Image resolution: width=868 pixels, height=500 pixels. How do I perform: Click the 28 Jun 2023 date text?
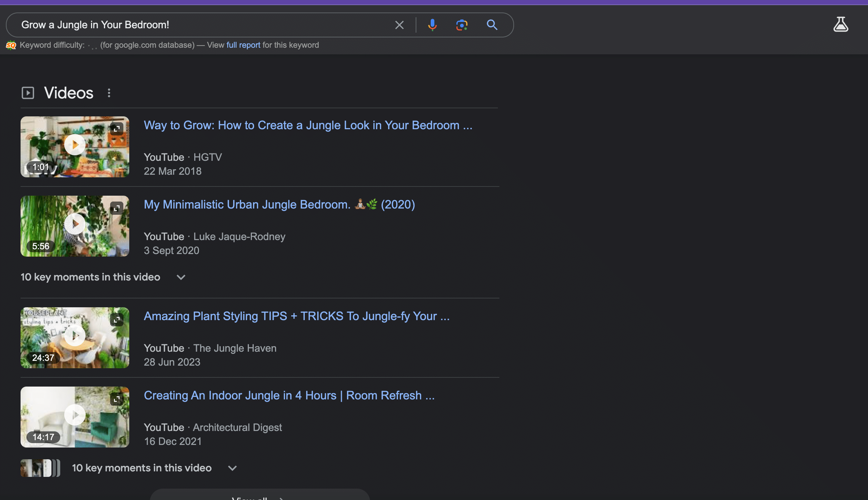(172, 362)
